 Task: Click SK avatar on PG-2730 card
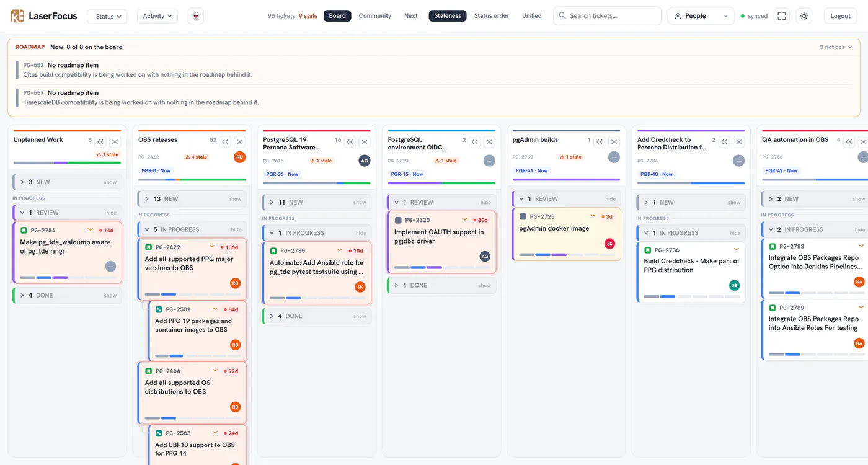click(360, 287)
